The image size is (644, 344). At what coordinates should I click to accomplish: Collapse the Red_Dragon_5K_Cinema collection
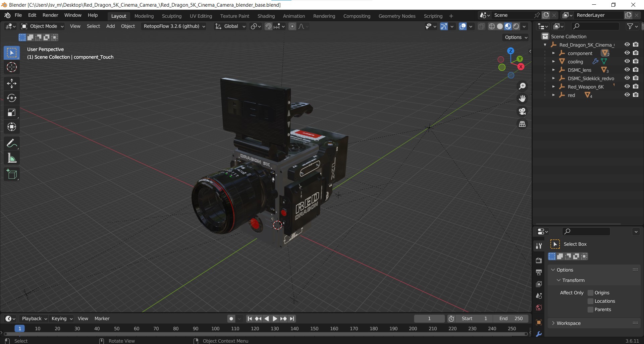tap(545, 45)
